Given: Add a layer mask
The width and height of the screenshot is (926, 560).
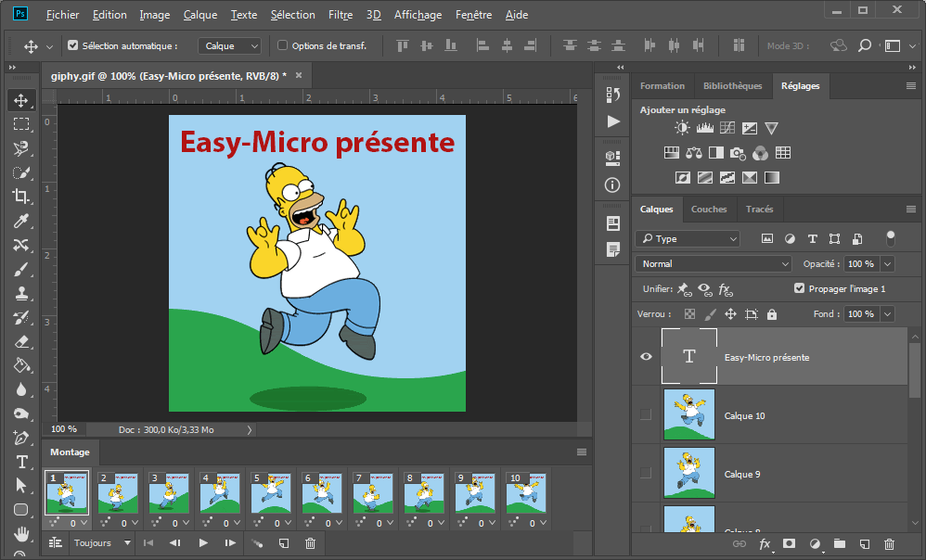Looking at the screenshot, I should coord(789,543).
